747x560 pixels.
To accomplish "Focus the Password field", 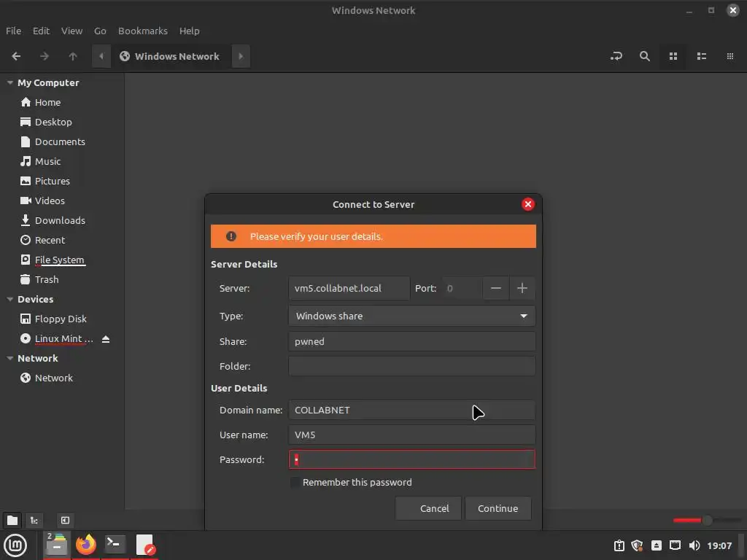I will (x=411, y=459).
